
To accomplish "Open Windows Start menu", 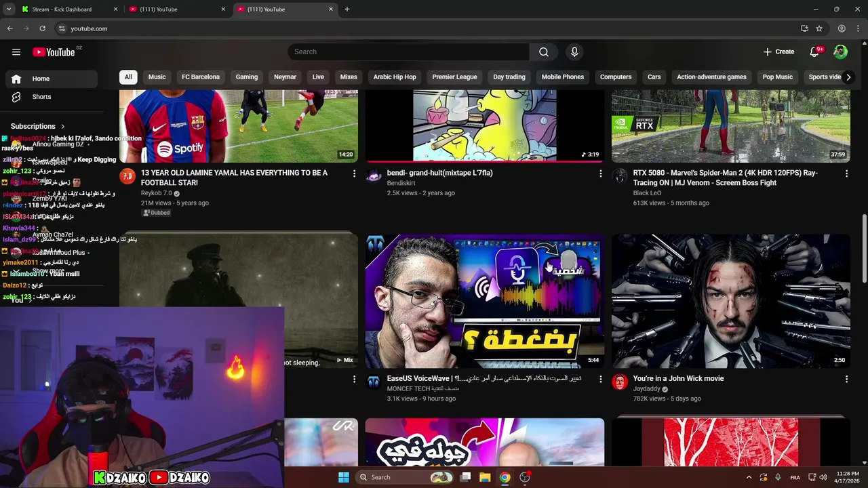I will [x=344, y=477].
